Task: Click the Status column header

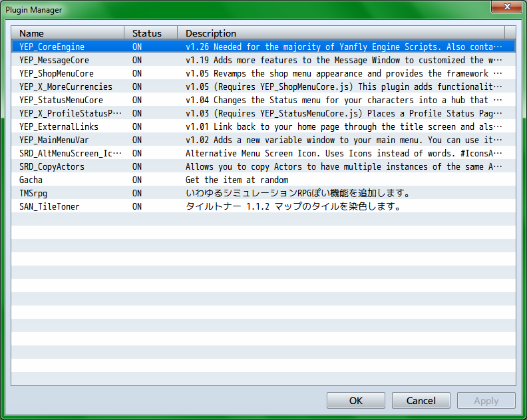Action: tap(150, 33)
